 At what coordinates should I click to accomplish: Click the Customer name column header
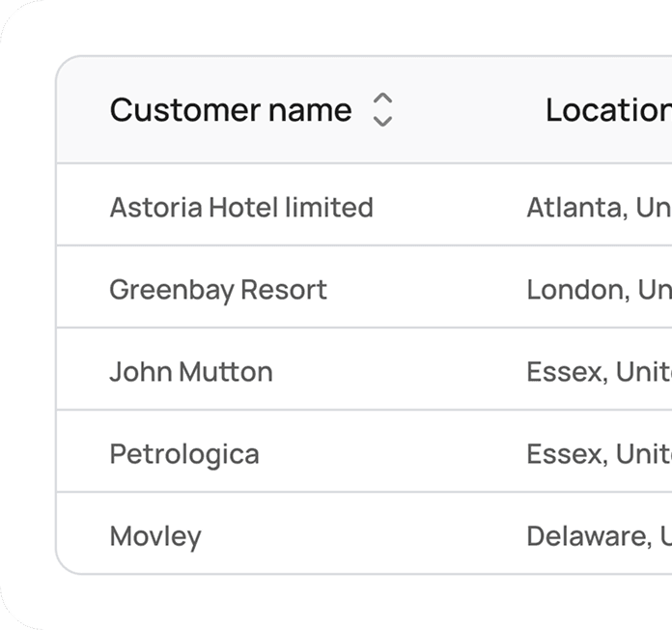231,110
